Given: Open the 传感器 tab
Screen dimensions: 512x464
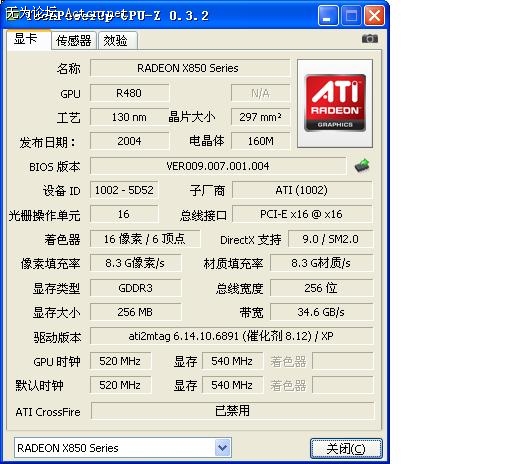Looking at the screenshot, I should [74, 41].
